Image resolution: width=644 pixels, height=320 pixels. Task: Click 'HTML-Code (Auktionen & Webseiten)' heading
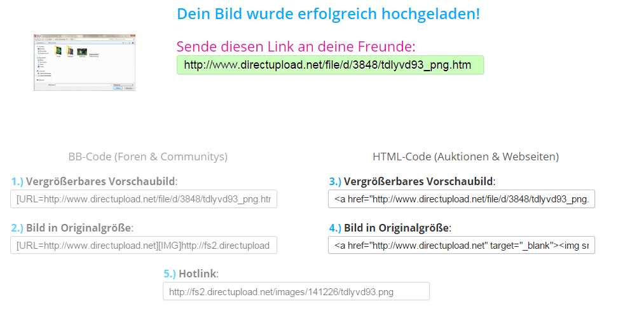tap(466, 157)
